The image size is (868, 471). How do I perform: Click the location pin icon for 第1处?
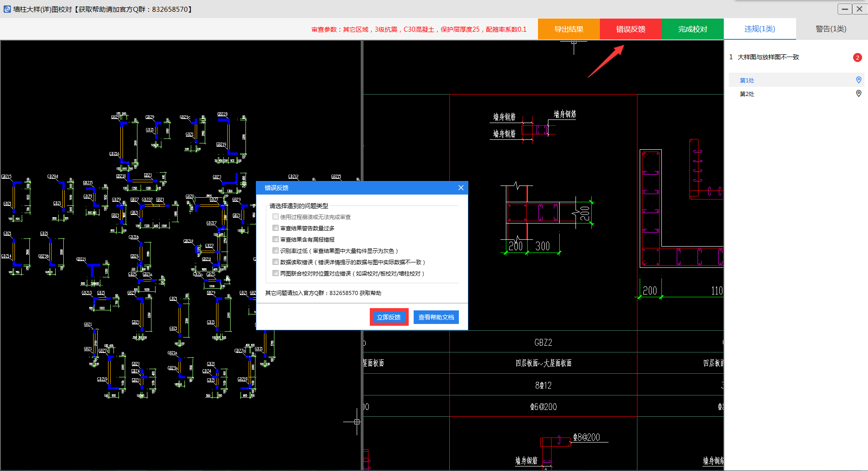coord(859,80)
